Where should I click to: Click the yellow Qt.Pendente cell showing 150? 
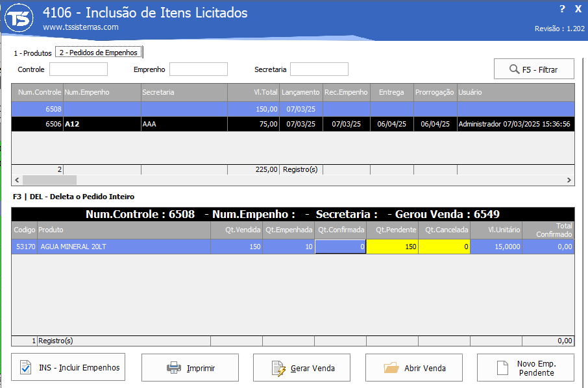pos(392,247)
